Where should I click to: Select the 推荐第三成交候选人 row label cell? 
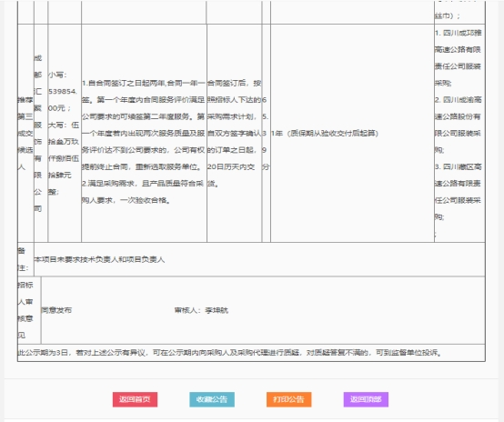click(x=25, y=133)
